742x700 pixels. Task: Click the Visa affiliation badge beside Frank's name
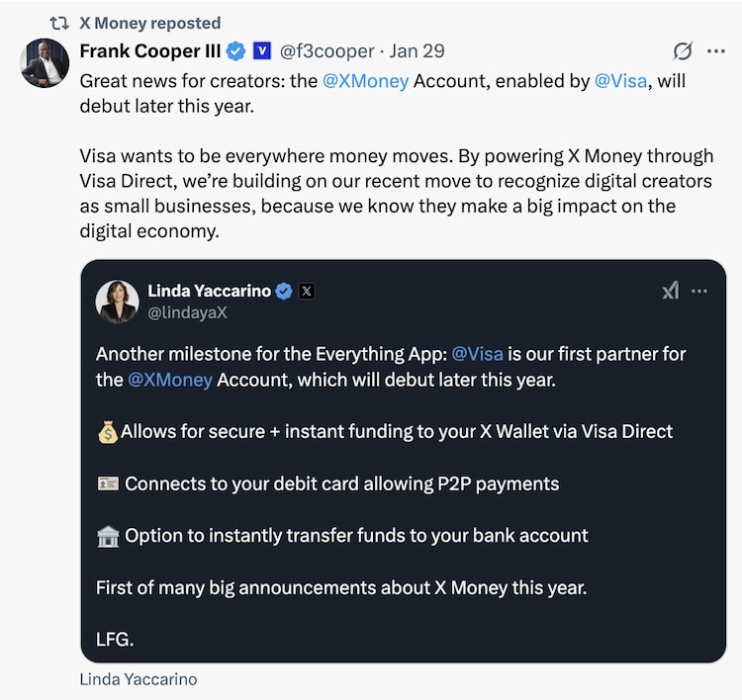pos(262,50)
